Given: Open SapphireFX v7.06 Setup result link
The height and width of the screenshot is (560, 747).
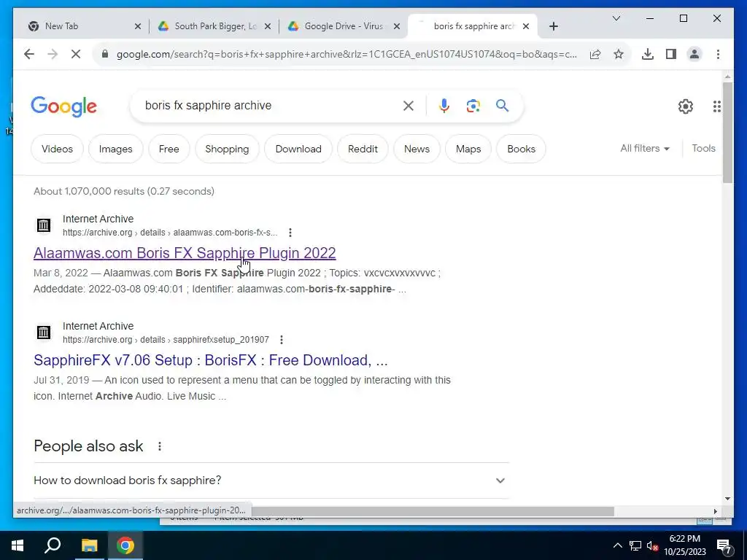Looking at the screenshot, I should (211, 360).
